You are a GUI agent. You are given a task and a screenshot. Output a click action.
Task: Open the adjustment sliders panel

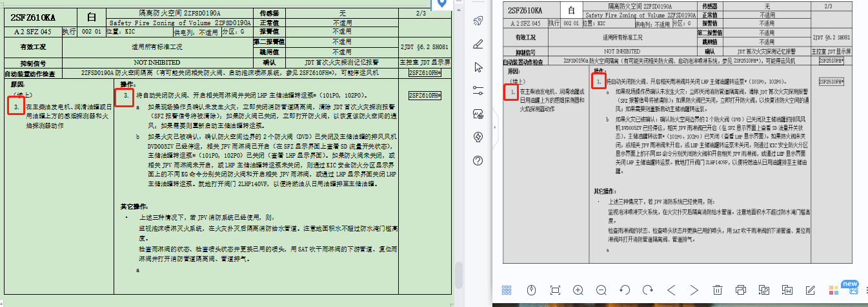pyautogui.click(x=478, y=90)
